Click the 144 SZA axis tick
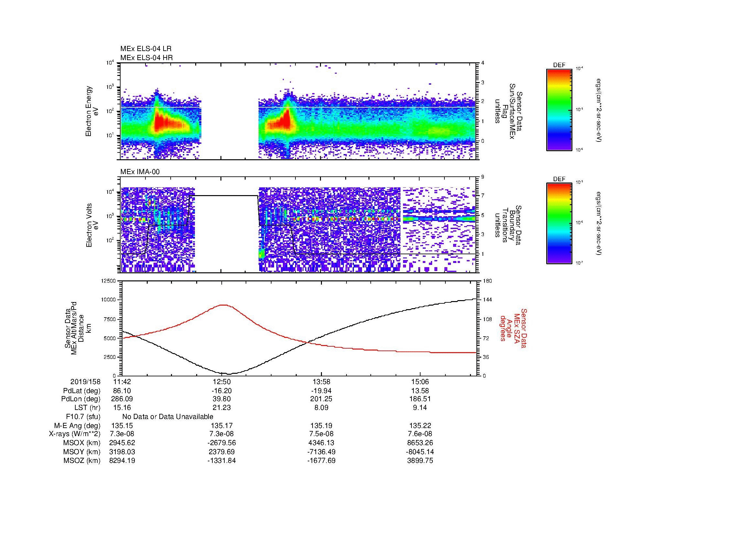756x534 pixels. tap(487, 300)
